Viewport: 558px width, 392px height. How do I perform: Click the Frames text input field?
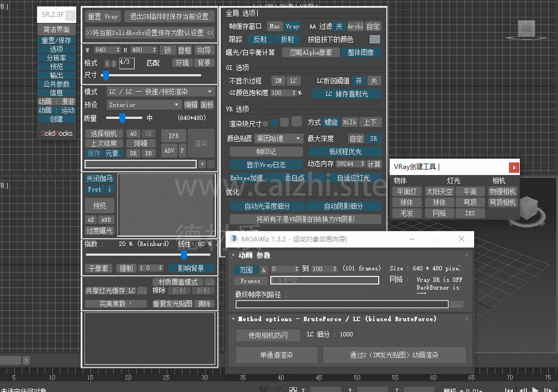(x=324, y=280)
